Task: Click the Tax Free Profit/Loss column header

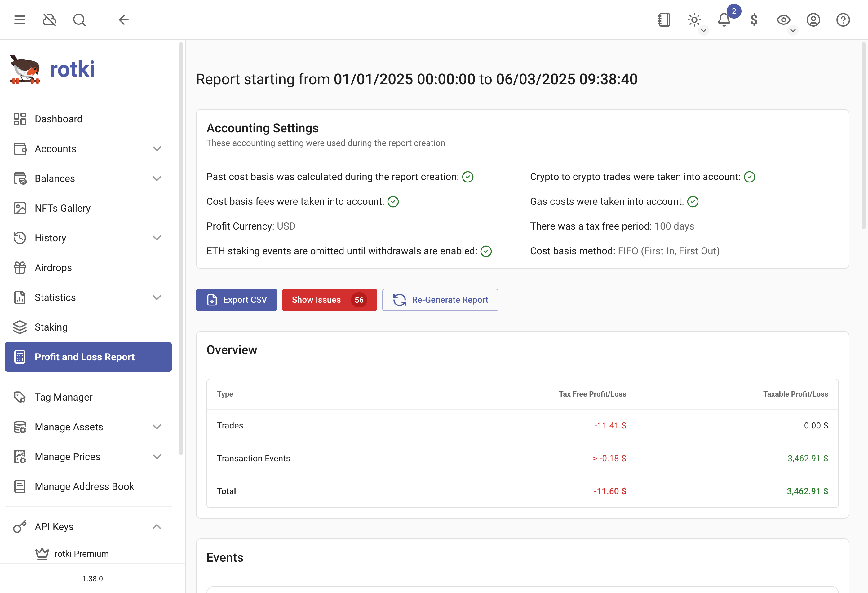Action: pos(592,394)
